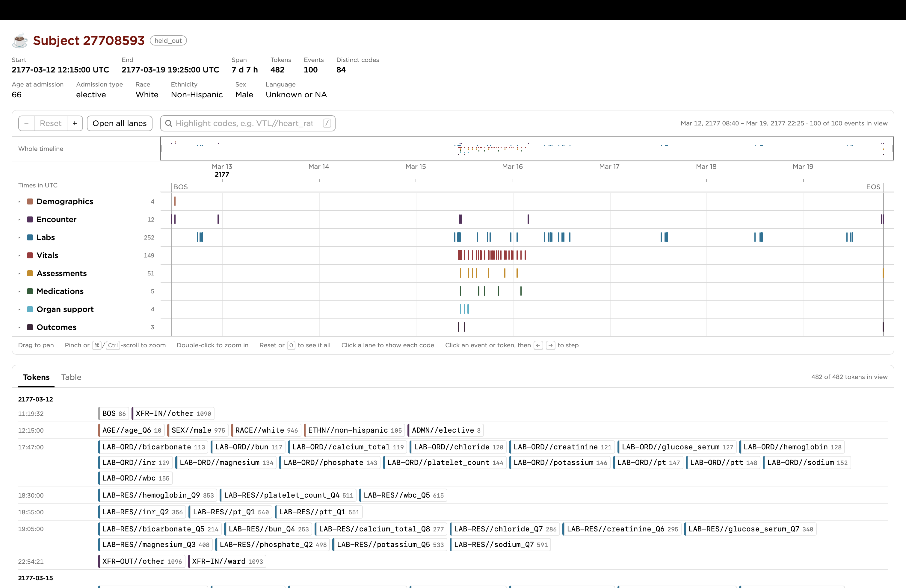906x588 pixels.
Task: Click the 0 key hint icon
Action: tap(291, 345)
